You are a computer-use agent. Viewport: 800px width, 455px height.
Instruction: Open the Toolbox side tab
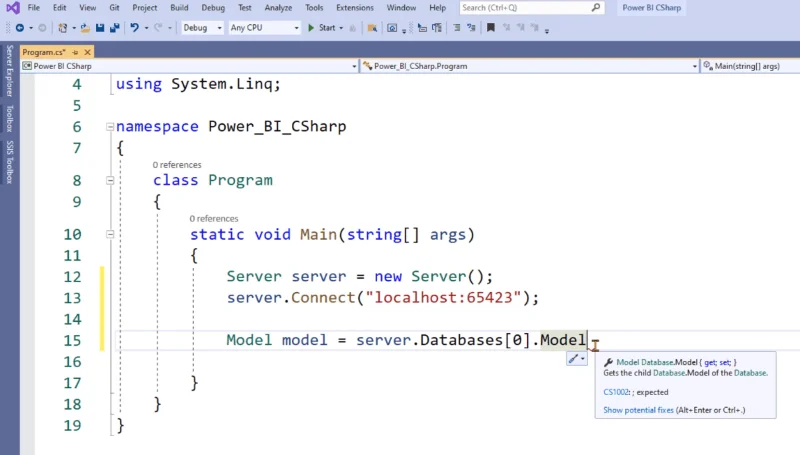point(10,118)
